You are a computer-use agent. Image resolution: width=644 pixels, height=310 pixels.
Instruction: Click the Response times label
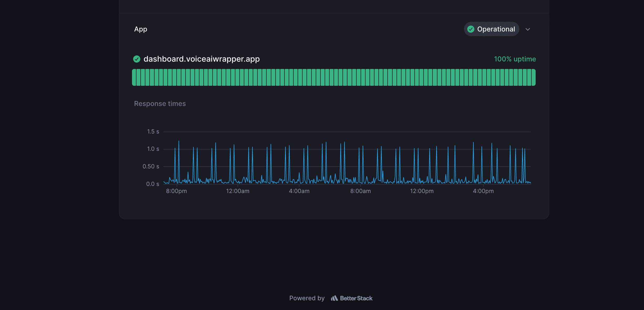160,104
